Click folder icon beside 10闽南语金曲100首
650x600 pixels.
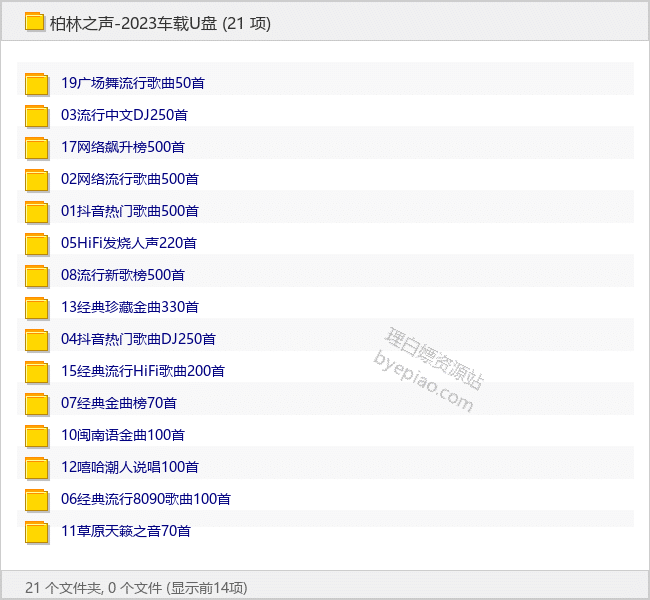coord(37,436)
